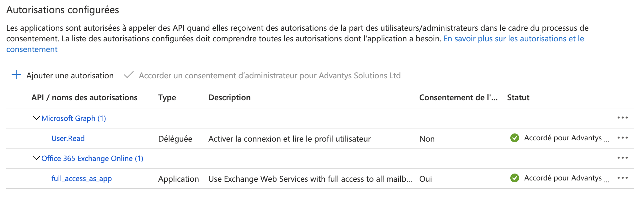Open ellipsis menu for full_access_as_app row
The height and width of the screenshot is (203, 644).
click(622, 178)
